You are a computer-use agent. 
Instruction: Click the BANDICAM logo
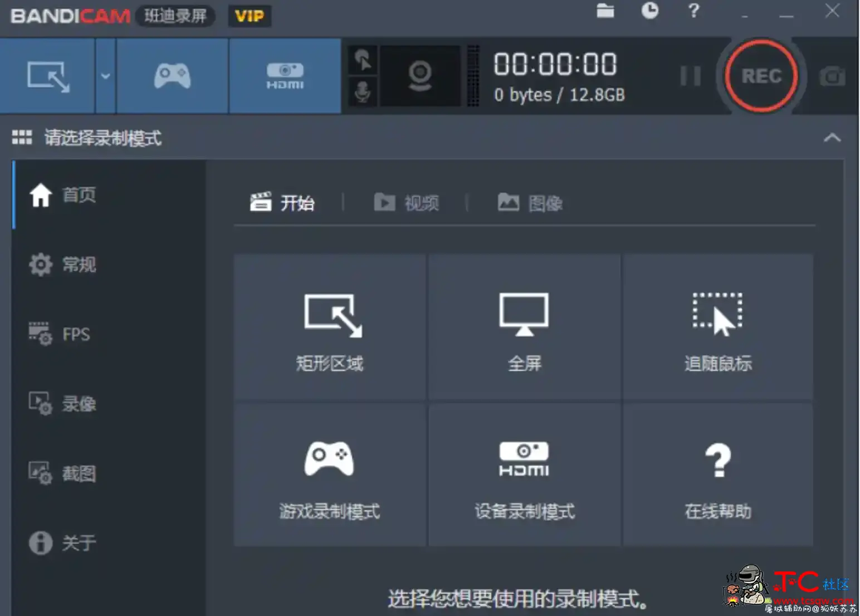pyautogui.click(x=70, y=16)
